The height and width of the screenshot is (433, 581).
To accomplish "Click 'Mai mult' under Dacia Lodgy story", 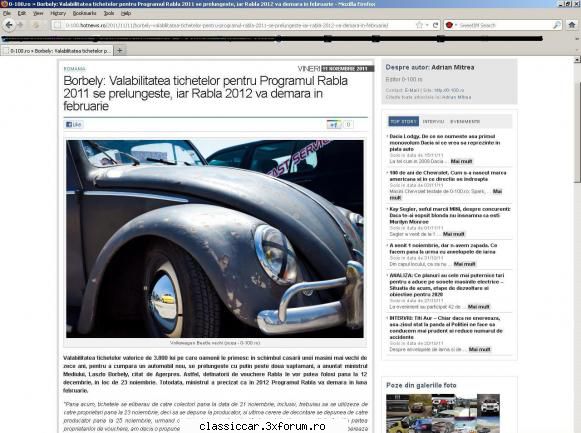I will pyautogui.click(x=461, y=161).
